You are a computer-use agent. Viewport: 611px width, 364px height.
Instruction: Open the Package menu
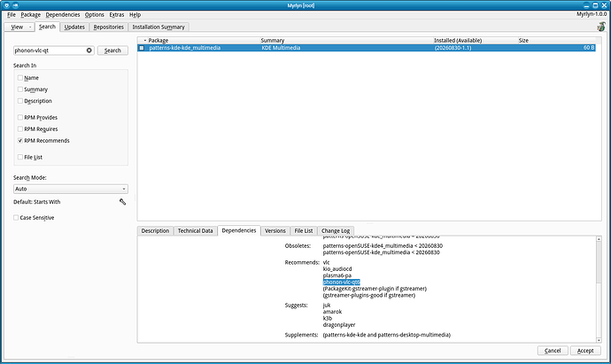click(x=31, y=15)
